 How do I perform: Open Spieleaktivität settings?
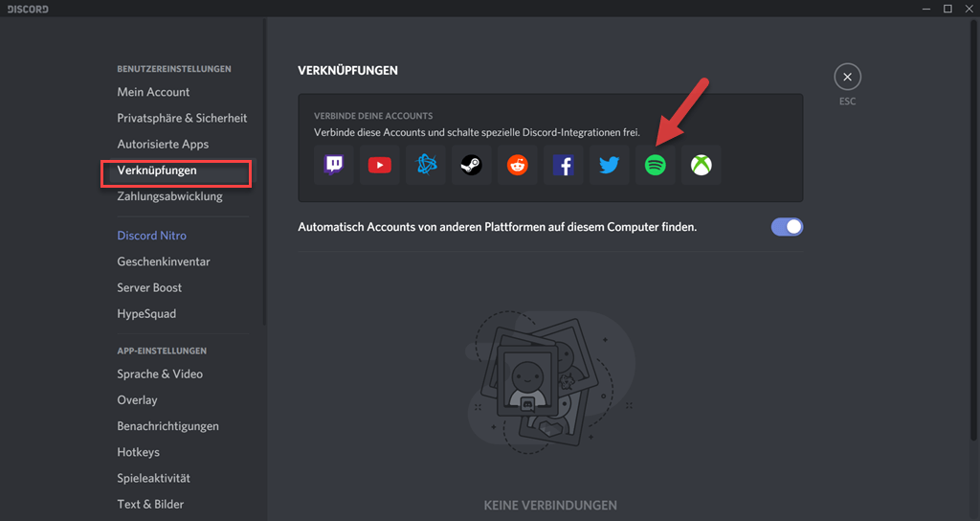[153, 479]
